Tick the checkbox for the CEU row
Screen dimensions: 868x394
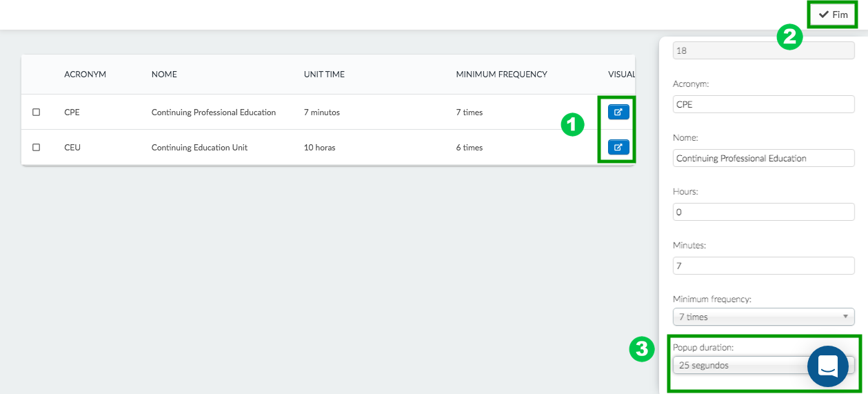[x=37, y=147]
